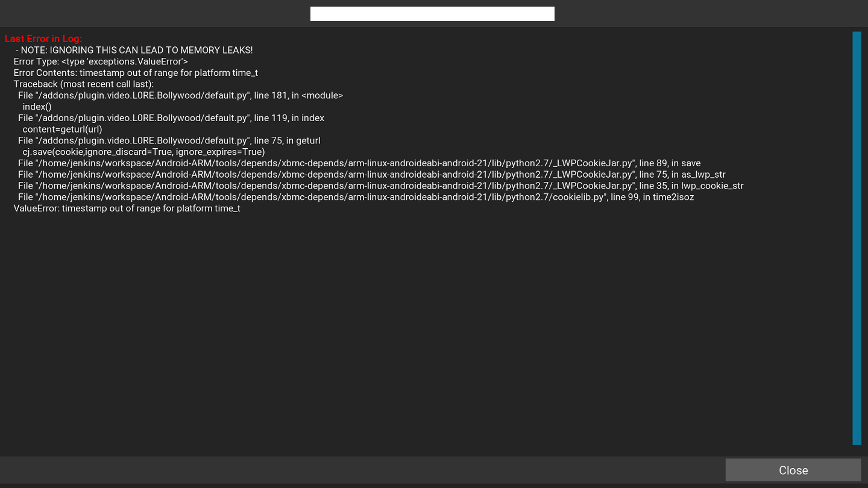Click the blue vertical scrollbar
Screen dimensions: 868x488
857,238
